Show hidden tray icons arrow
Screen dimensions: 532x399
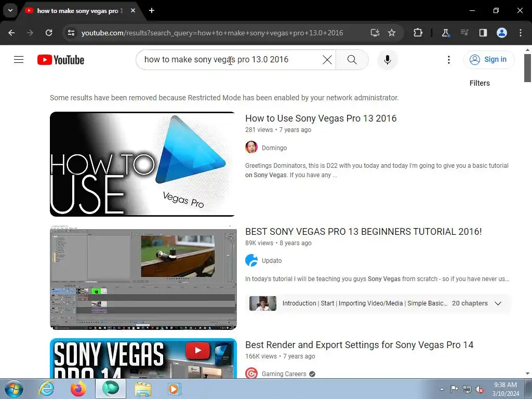[442, 389]
